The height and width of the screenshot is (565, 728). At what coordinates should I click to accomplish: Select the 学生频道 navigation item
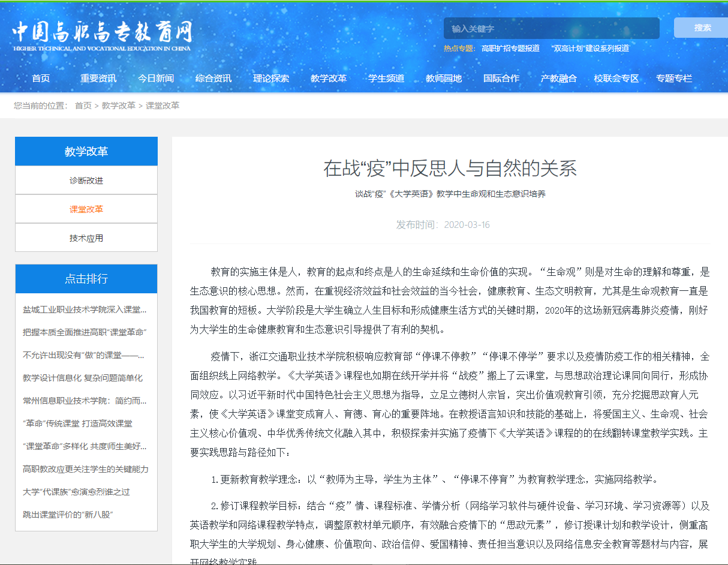click(386, 79)
